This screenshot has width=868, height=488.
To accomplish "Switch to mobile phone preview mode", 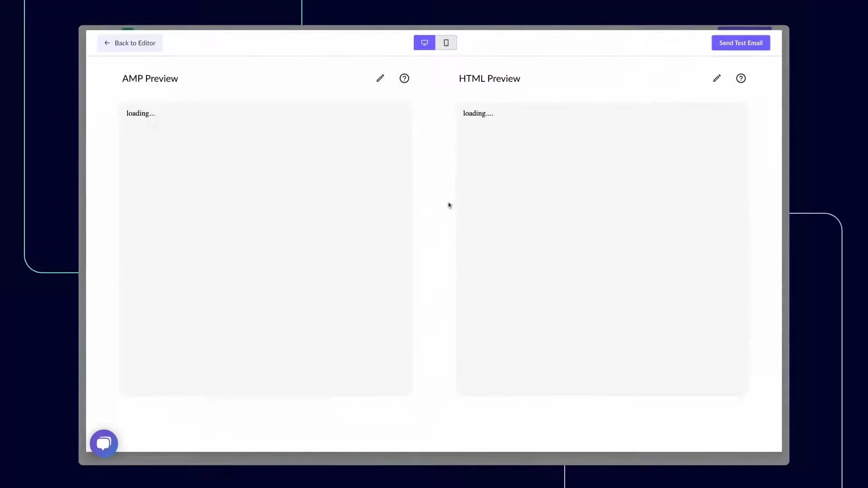I will click(x=446, y=42).
